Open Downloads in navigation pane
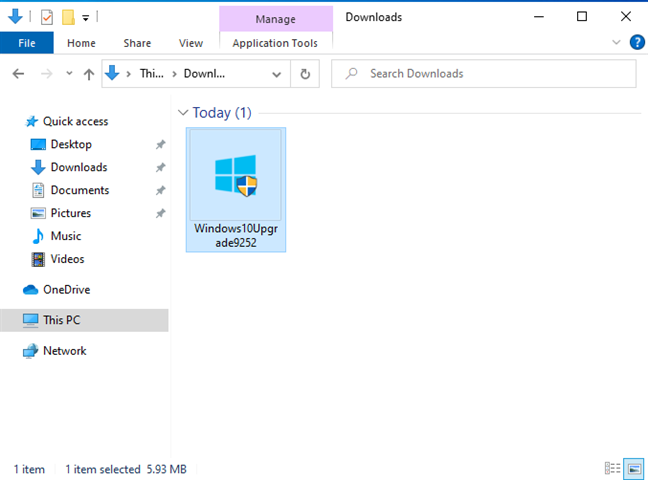Screen dimensions: 648x480 [79, 167]
